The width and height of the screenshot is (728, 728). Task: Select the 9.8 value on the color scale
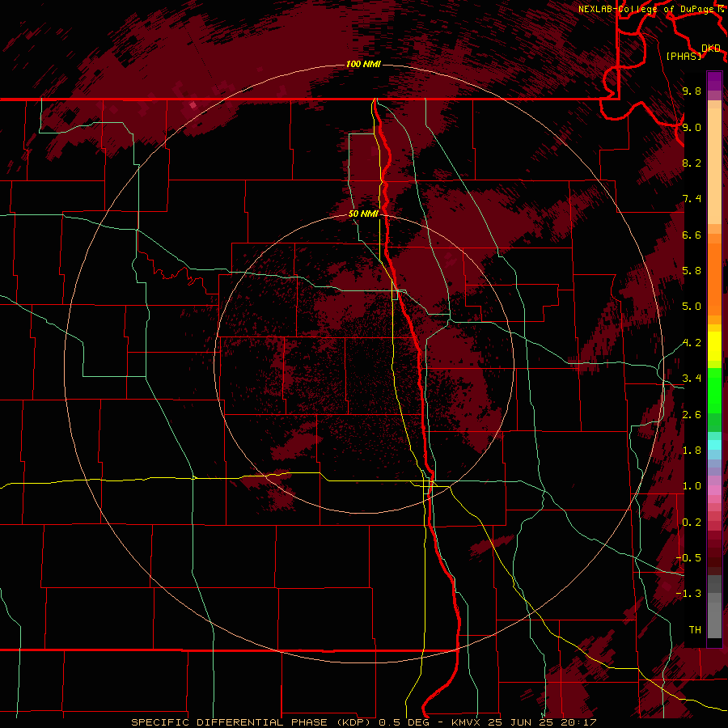[692, 91]
